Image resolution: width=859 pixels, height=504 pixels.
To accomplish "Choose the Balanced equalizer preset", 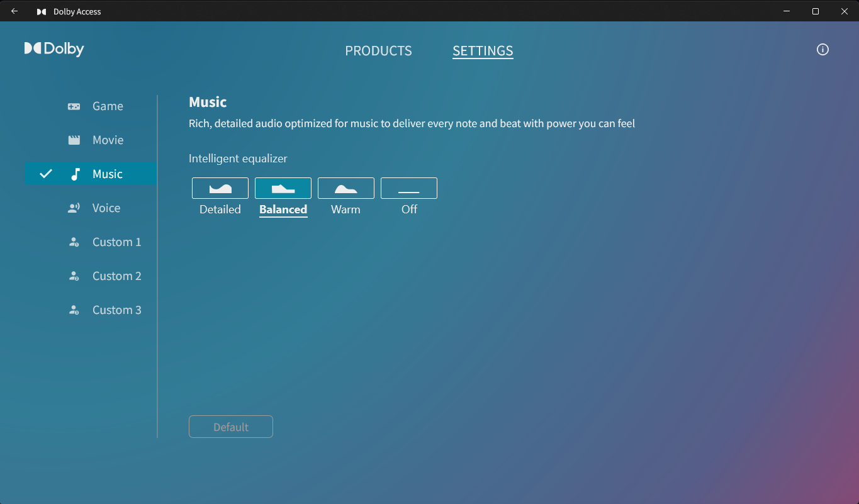I will point(283,188).
